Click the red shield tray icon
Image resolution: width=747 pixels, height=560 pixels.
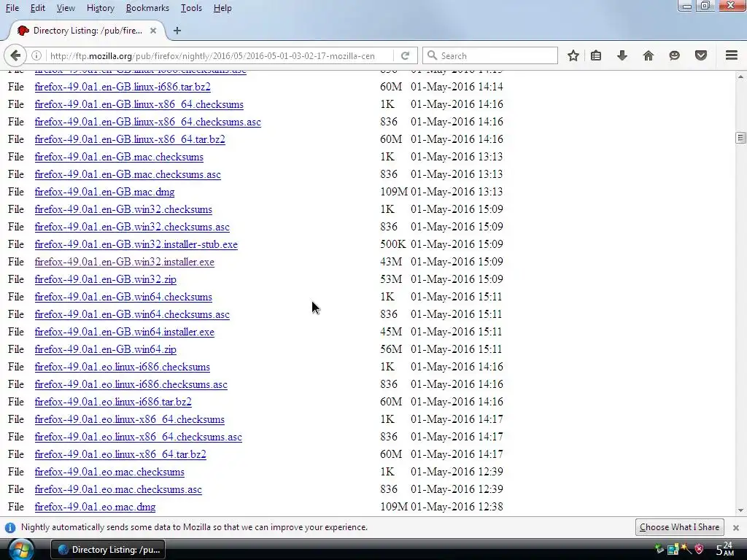point(699,549)
